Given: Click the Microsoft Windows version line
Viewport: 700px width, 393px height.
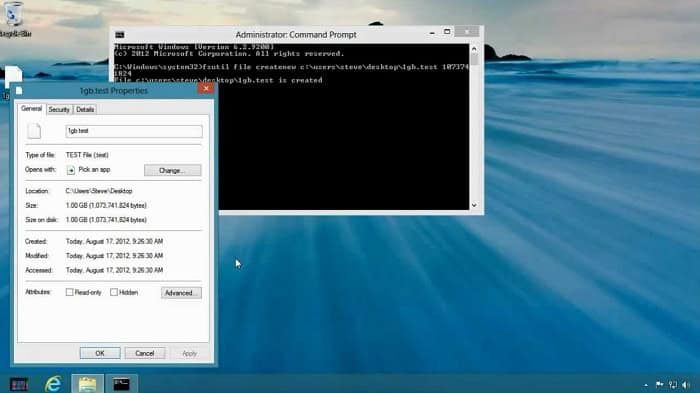Looking at the screenshot, I should (x=194, y=46).
